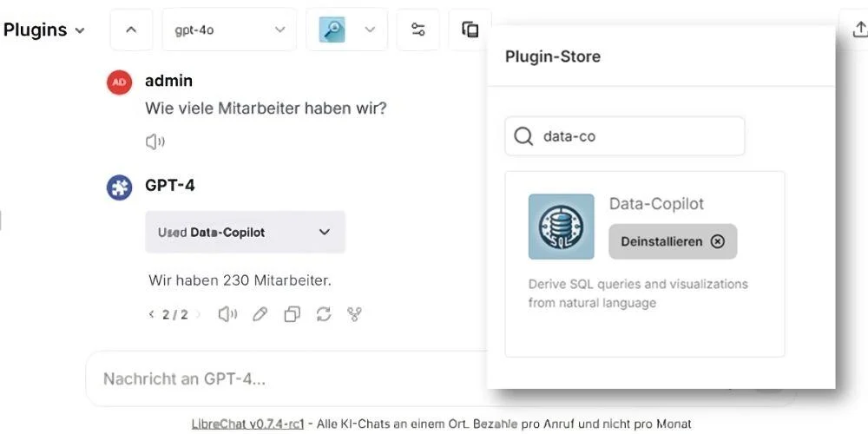Click the 2 / 2 version counter
This screenshot has width=868, height=434.
175,315
